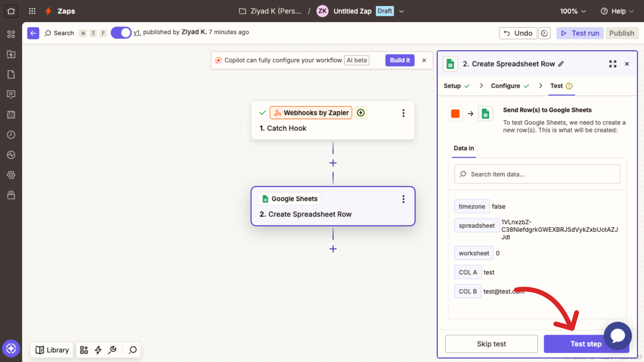The width and height of the screenshot is (644, 362).
Task: Click the Search item data field
Action: [537, 174]
